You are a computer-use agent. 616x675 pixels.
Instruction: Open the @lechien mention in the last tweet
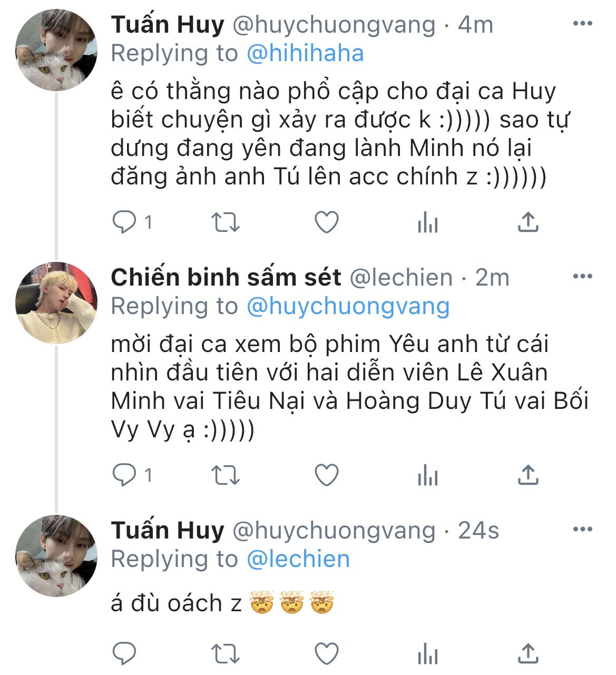point(298,559)
